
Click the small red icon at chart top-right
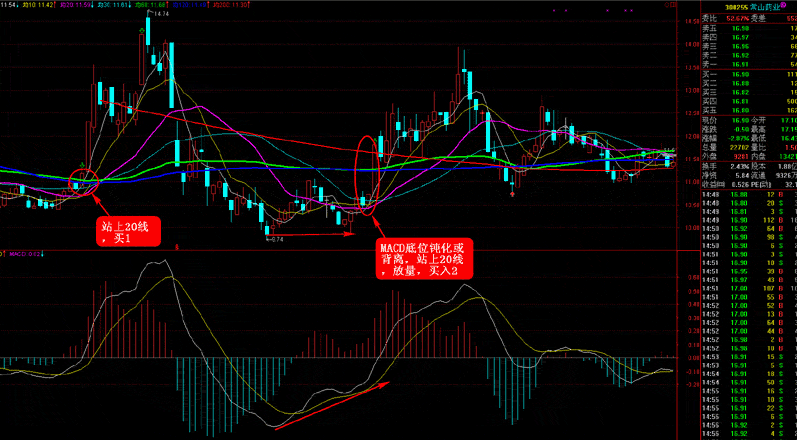[667, 6]
